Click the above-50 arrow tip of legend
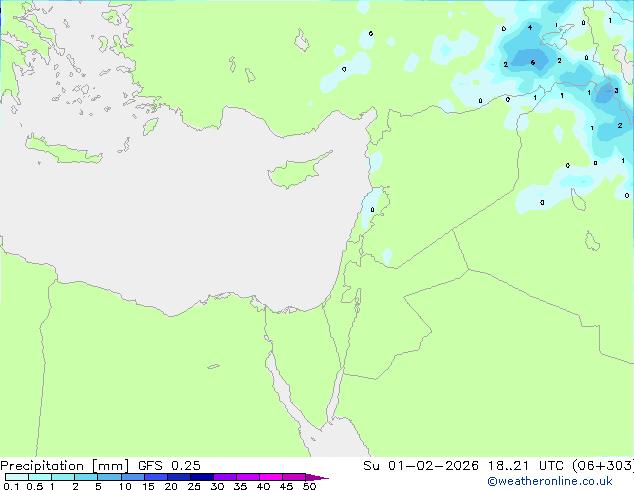Image resolution: width=634 pixels, height=490 pixels. [x=317, y=477]
